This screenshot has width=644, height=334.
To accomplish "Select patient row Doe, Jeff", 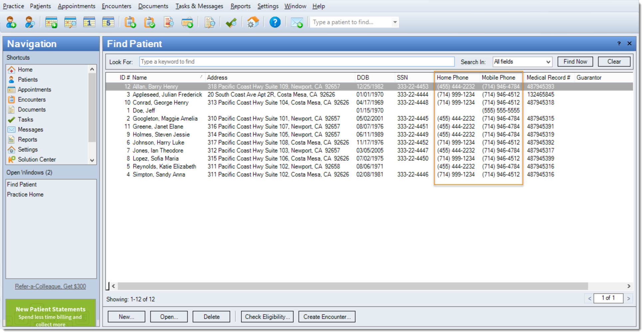I will coord(369,111).
